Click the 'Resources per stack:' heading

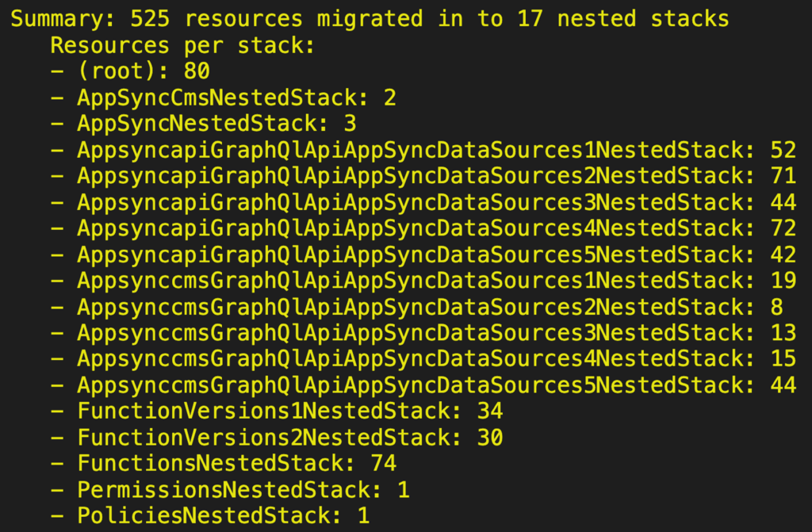[182, 45]
